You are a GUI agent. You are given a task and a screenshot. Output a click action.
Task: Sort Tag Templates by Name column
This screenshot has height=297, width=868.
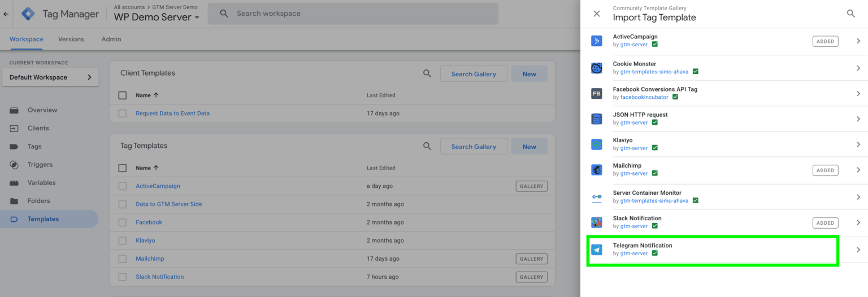coord(147,168)
